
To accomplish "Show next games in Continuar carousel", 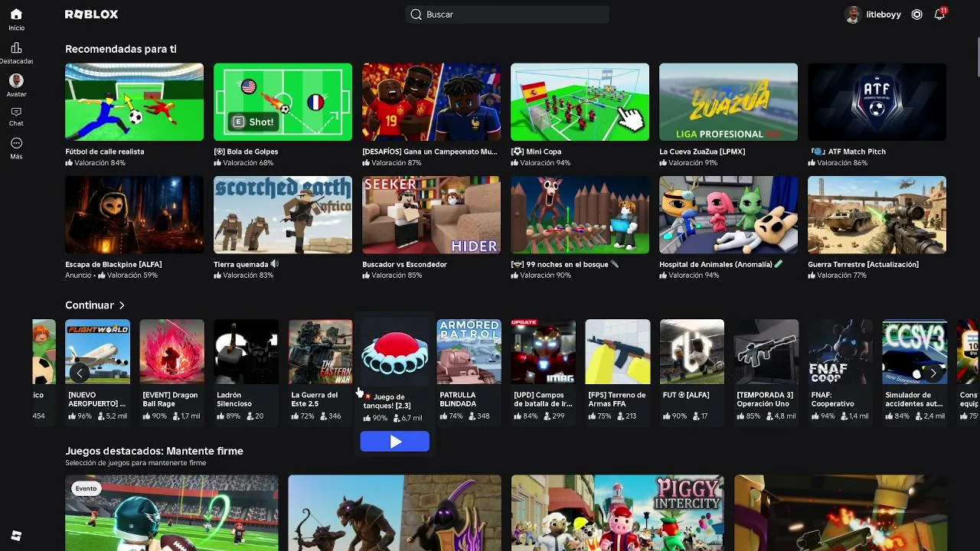I will [933, 373].
